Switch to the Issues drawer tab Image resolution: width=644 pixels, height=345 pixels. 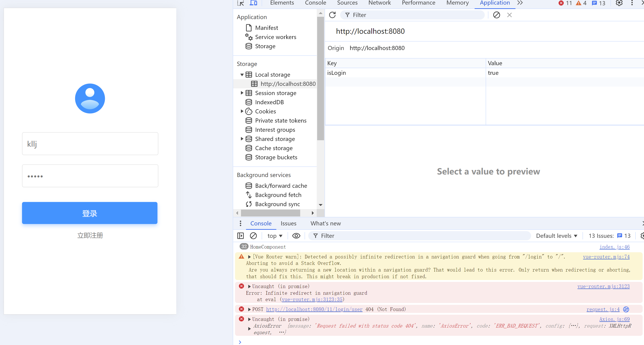(x=288, y=224)
